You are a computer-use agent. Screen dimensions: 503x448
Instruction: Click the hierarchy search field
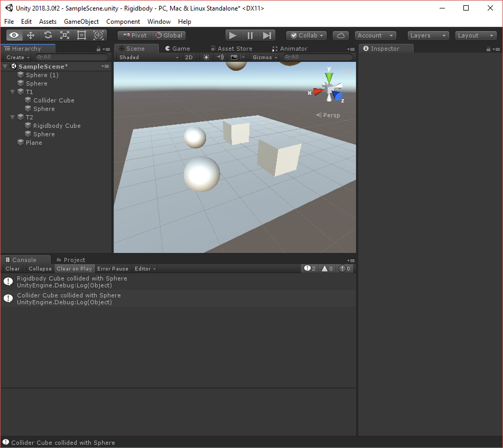71,57
